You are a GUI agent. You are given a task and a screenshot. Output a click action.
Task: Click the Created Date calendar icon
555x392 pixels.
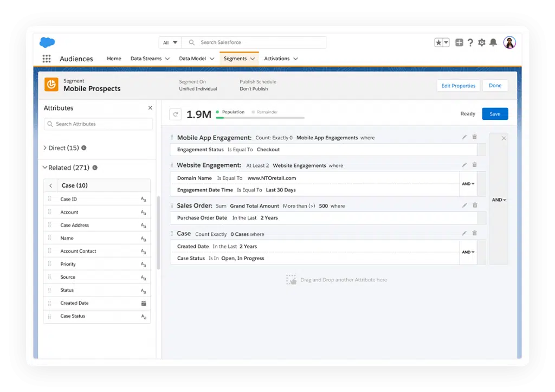point(144,304)
